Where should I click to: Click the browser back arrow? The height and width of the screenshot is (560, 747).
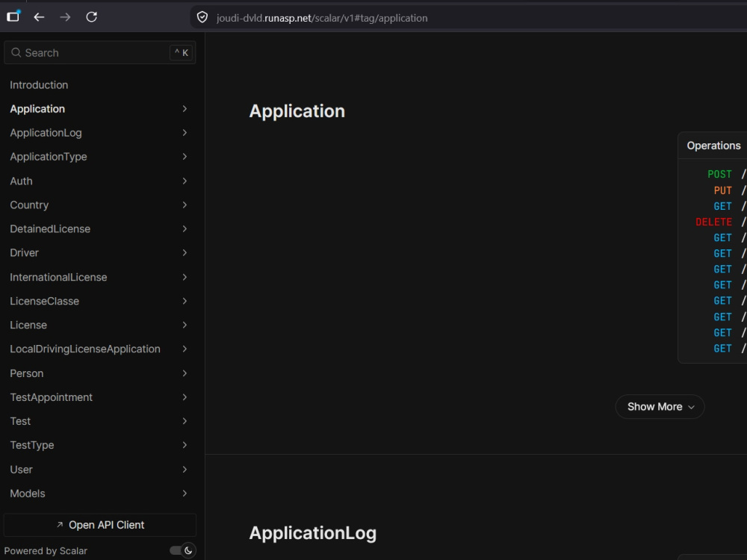tap(39, 17)
